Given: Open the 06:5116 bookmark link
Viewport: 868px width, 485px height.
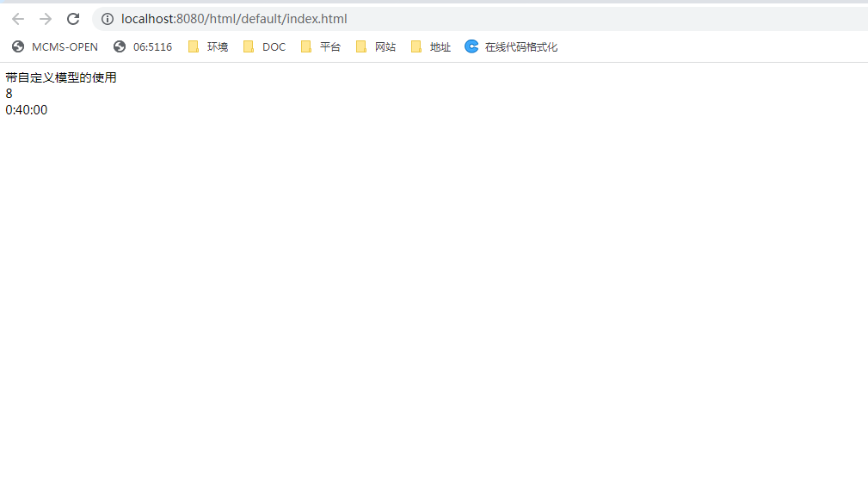Looking at the screenshot, I should (152, 47).
